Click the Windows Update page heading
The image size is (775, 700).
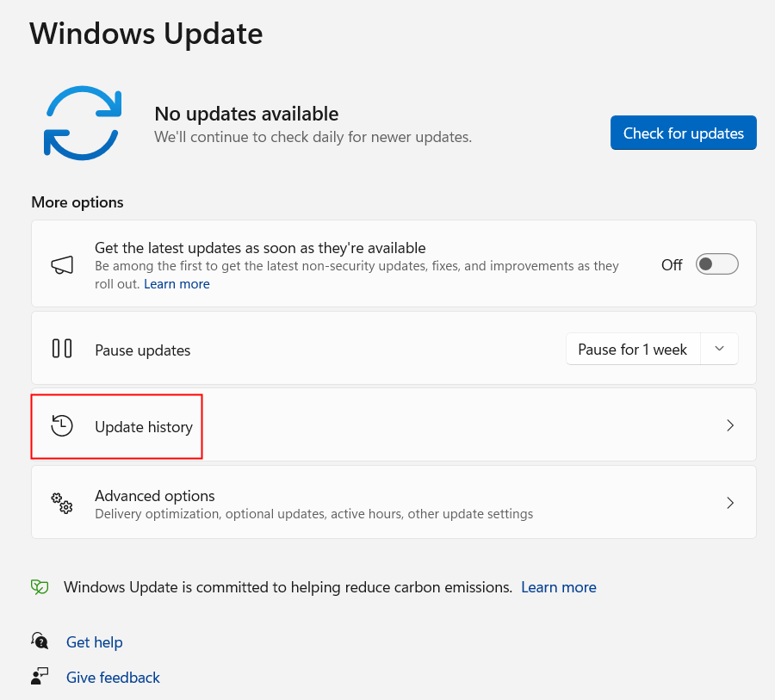coord(146,34)
